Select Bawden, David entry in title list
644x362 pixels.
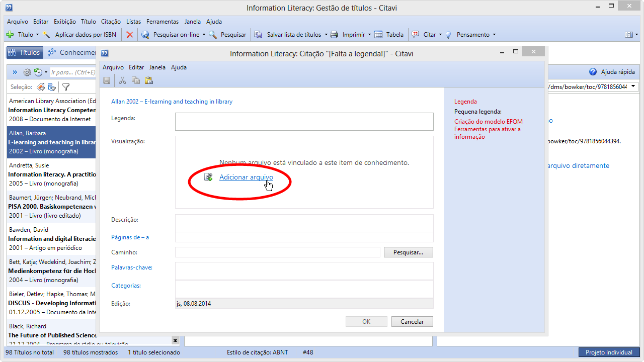point(51,239)
